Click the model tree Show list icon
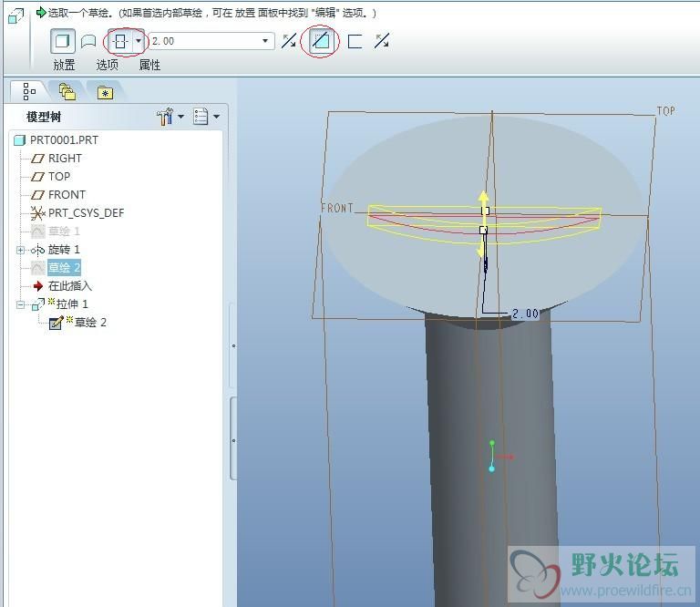This screenshot has height=607, width=700. (201, 117)
